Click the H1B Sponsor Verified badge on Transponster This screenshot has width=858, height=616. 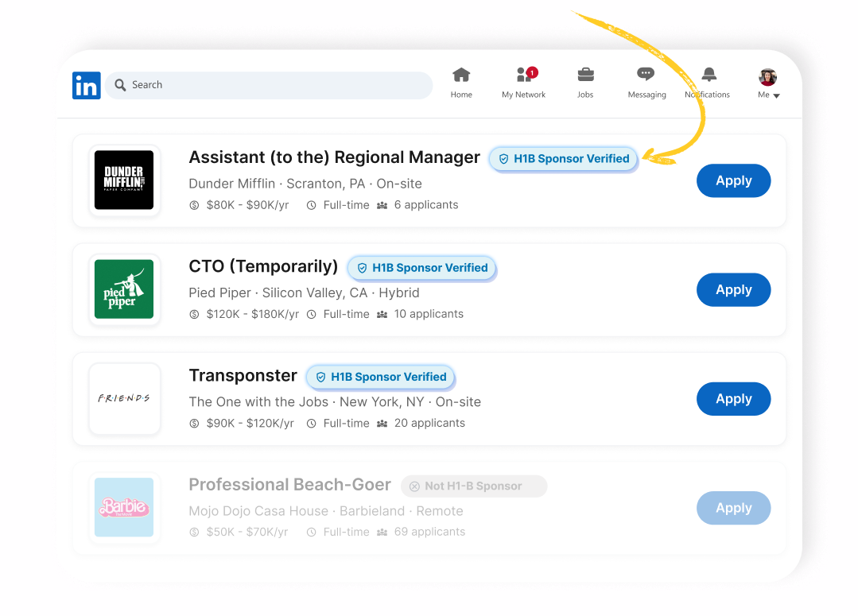coord(380,377)
